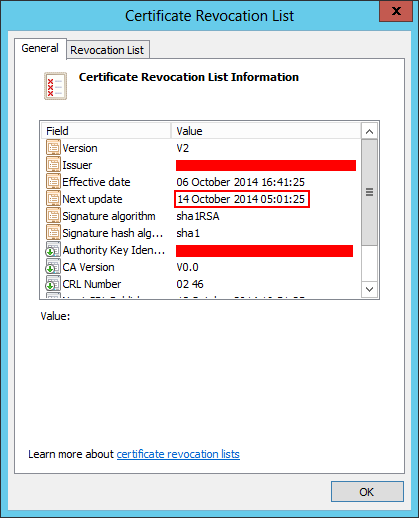The height and width of the screenshot is (518, 419).
Task: Select the Version row label
Action: [80, 148]
